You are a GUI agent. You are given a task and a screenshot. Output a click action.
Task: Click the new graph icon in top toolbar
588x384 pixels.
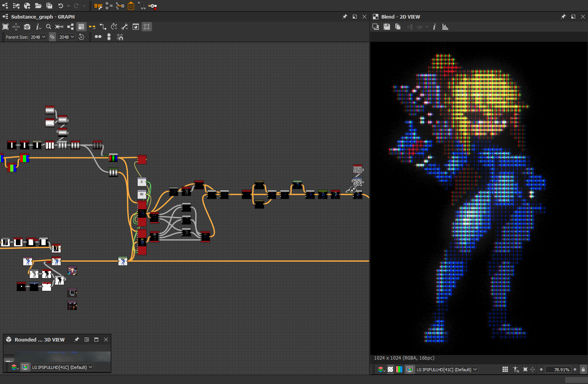(5, 6)
